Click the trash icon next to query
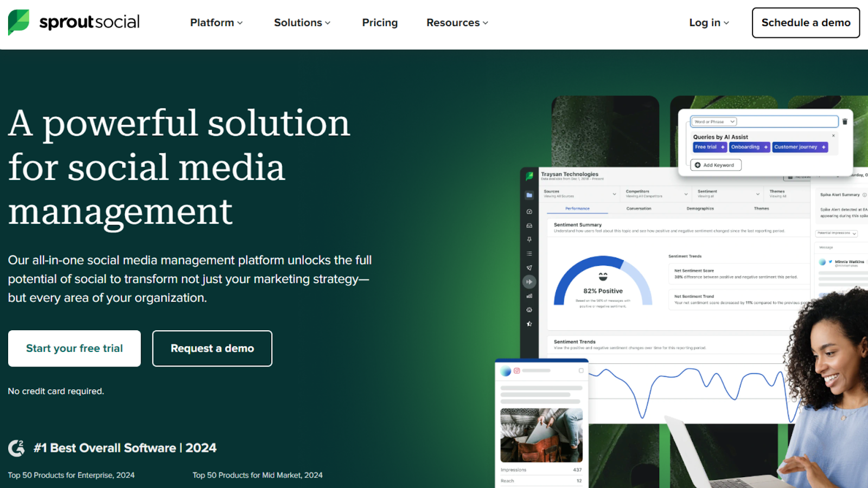The height and width of the screenshot is (488, 868). click(x=845, y=121)
